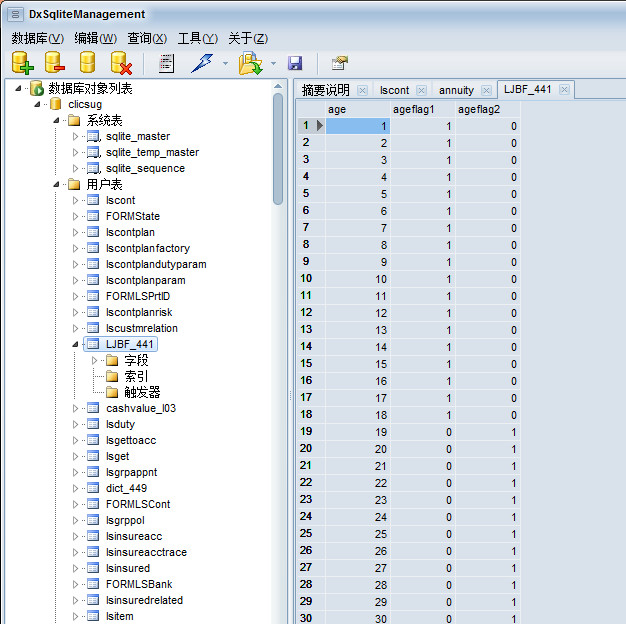Open the query list document icon

(x=166, y=63)
